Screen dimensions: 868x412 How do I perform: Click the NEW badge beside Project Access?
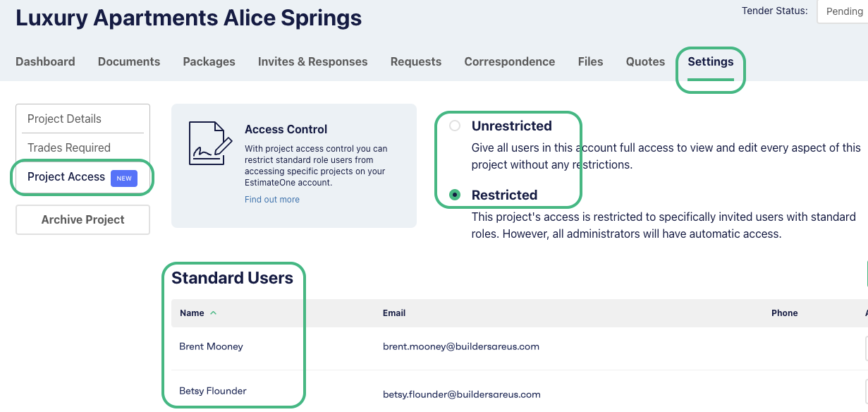tap(124, 178)
